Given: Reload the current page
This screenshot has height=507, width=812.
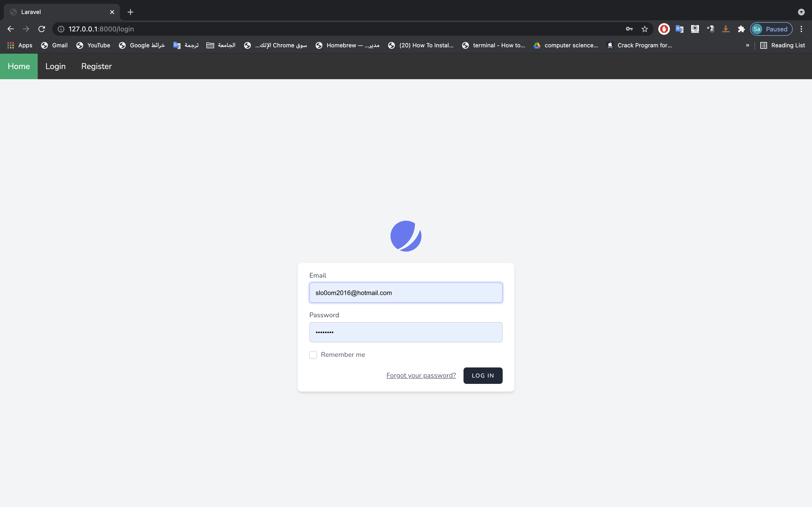Looking at the screenshot, I should [42, 29].
